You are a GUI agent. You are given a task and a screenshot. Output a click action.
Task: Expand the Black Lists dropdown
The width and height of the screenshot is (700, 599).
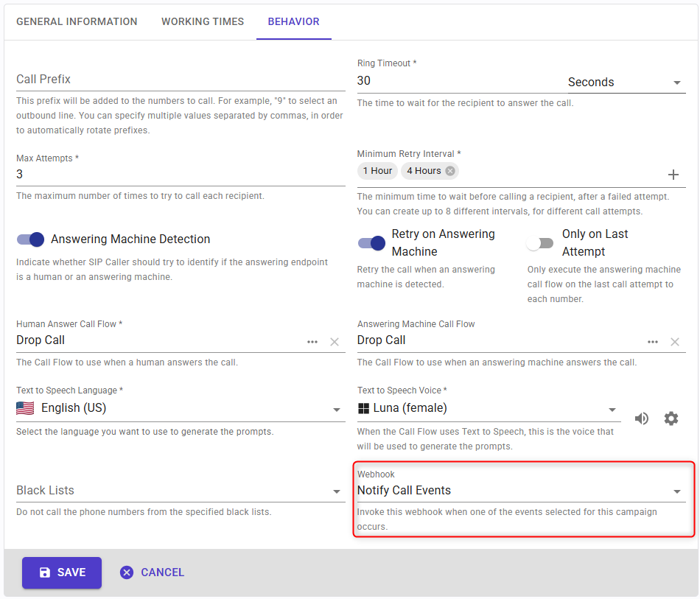tap(336, 491)
